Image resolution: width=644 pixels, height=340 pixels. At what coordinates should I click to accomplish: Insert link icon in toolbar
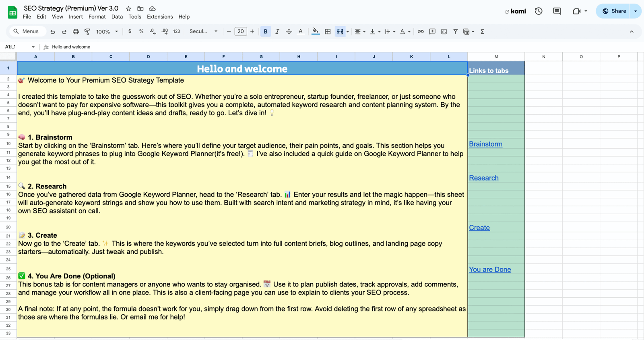point(421,31)
